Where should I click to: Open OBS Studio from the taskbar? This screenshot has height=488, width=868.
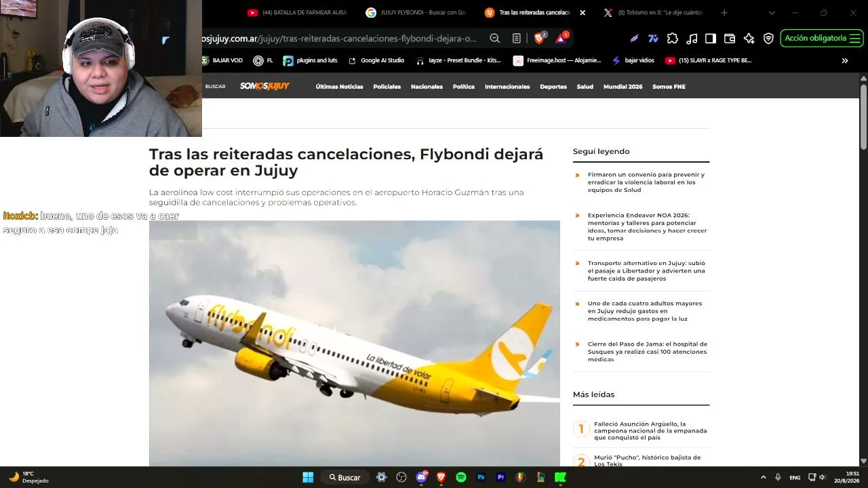click(x=401, y=477)
